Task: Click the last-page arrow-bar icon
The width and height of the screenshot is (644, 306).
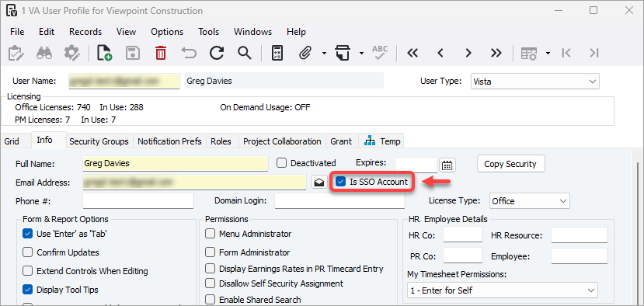Action: tap(594, 53)
